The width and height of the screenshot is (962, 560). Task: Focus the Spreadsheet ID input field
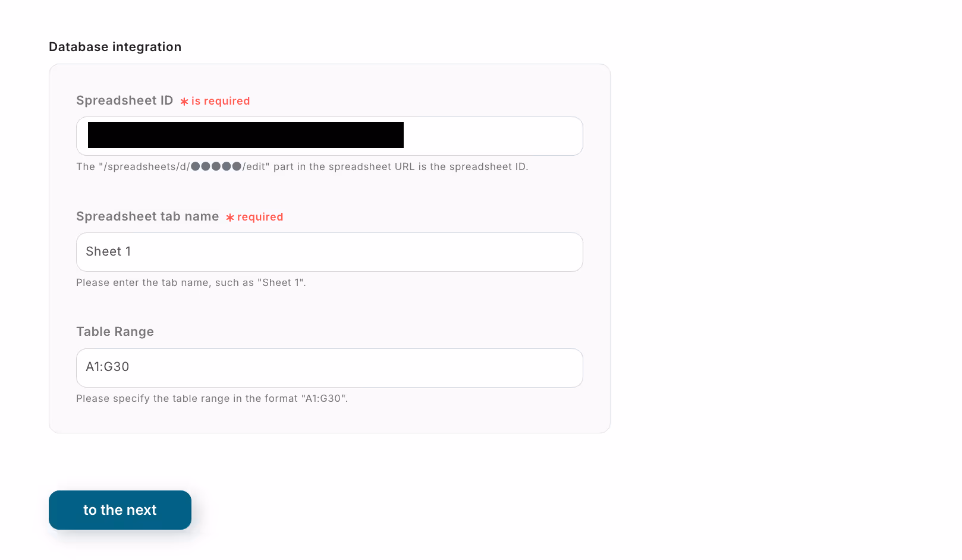point(329,136)
